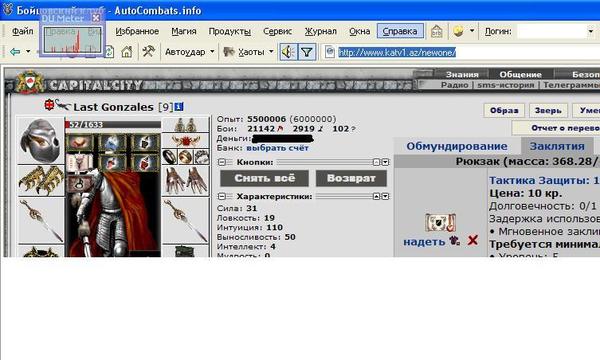600x360 pixels.
Task: Select the right-hand weapon slot
Action: click(x=186, y=220)
